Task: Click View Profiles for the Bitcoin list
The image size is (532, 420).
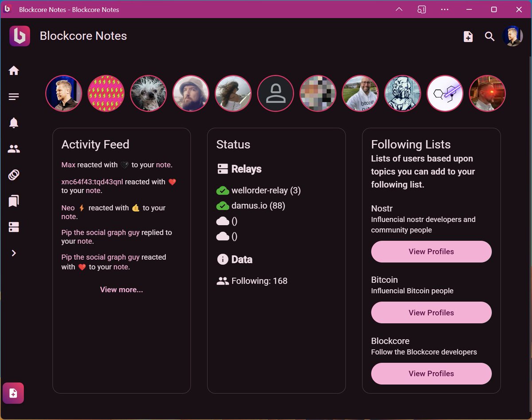Action: click(x=431, y=312)
